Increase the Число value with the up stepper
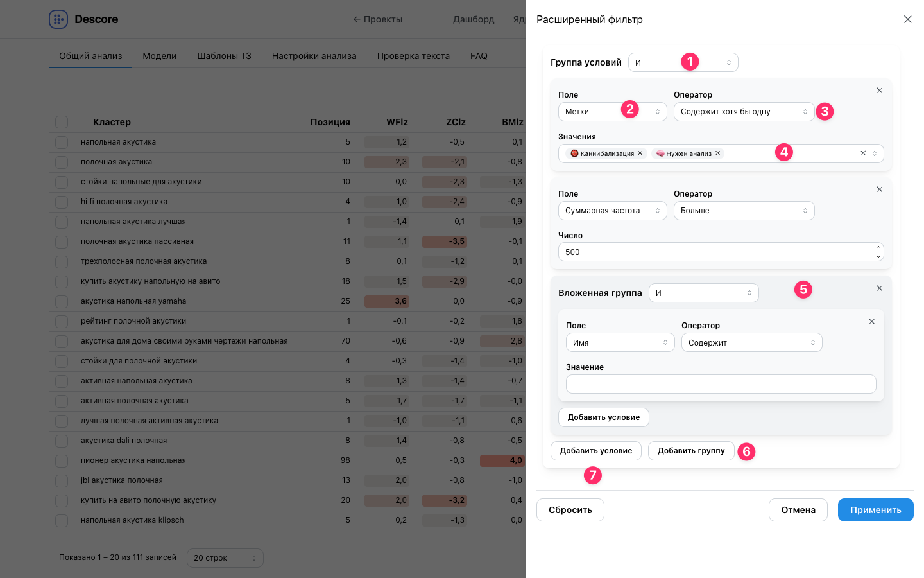 [x=878, y=247]
